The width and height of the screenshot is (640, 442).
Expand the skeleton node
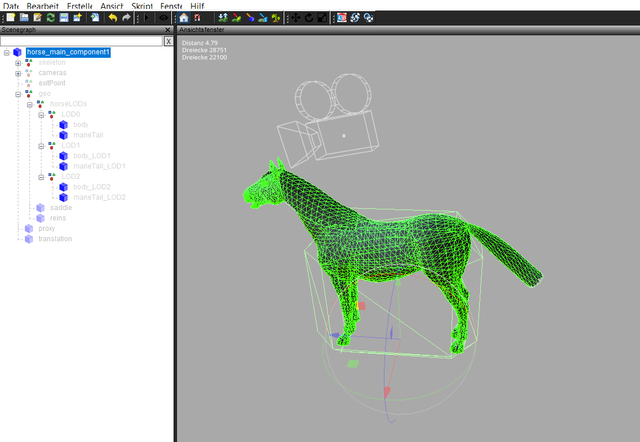click(18, 63)
